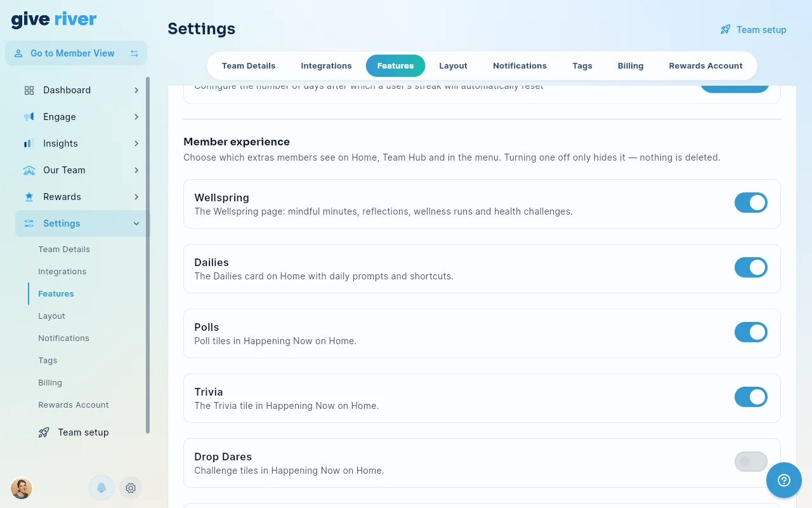The image size is (812, 508).
Task: Expand the Our Team menu chevron
Action: (x=136, y=170)
